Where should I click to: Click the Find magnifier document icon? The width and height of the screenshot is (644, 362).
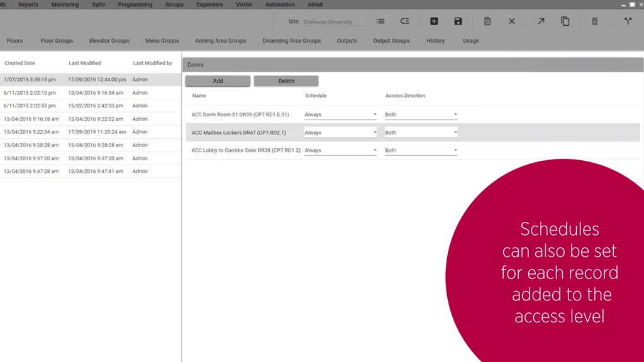pyautogui.click(x=487, y=21)
